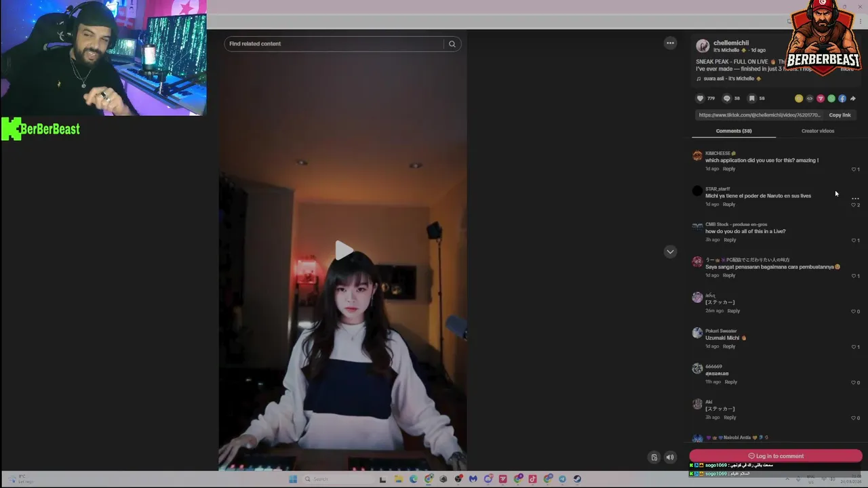
Task: Open Aki's profile avatar
Action: pos(697,404)
